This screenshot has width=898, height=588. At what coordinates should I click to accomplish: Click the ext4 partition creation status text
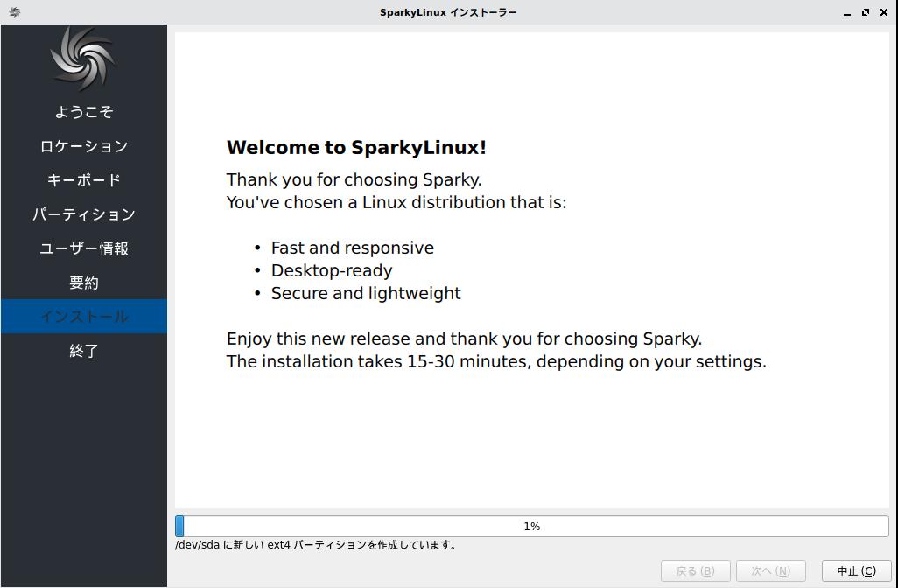[x=317, y=545]
